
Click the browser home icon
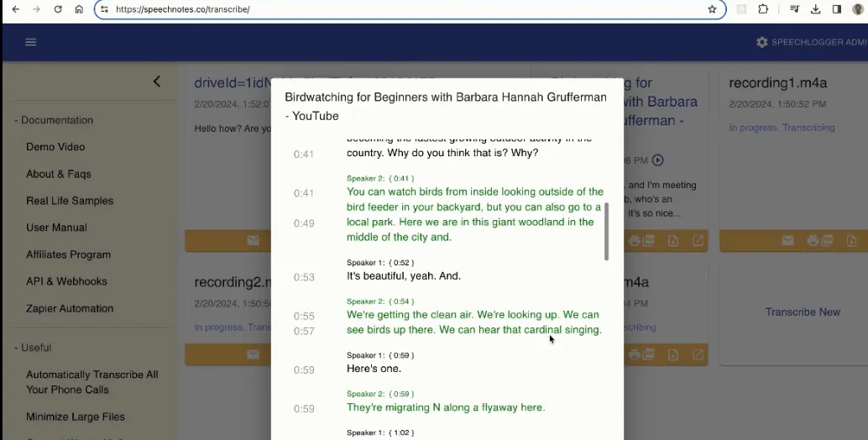(x=79, y=9)
